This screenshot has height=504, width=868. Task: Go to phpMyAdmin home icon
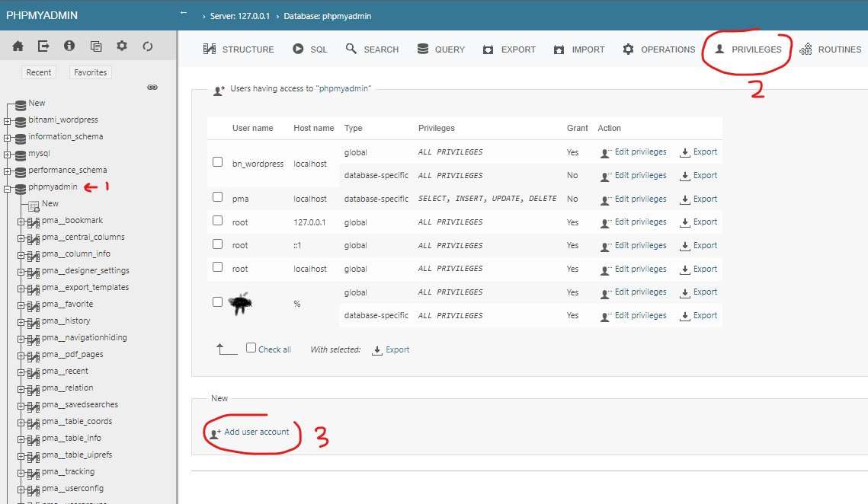point(18,46)
